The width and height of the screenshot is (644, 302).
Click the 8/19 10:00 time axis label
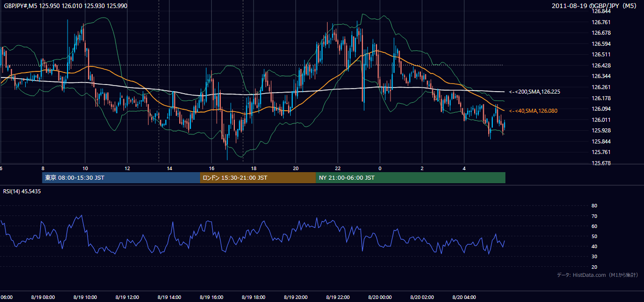85,297
